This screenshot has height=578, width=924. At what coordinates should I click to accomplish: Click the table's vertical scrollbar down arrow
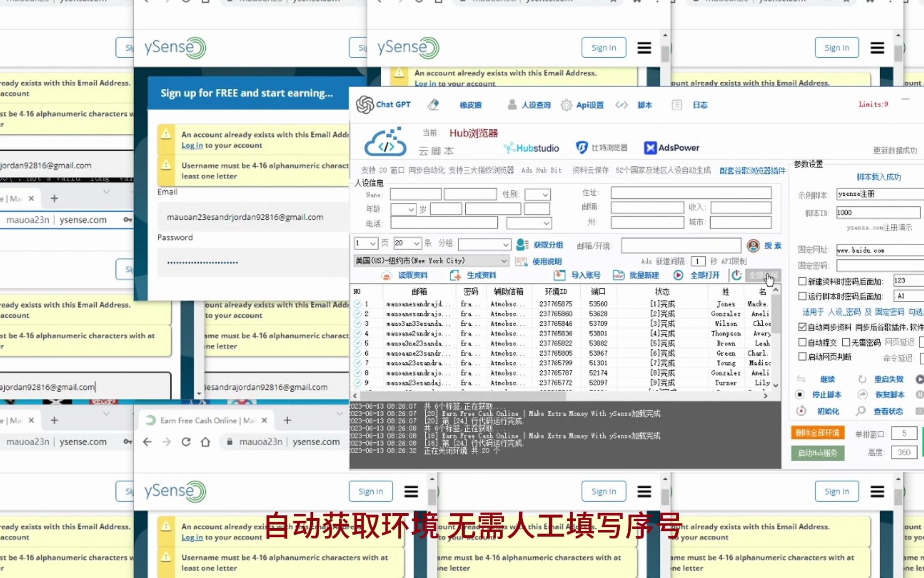click(776, 385)
